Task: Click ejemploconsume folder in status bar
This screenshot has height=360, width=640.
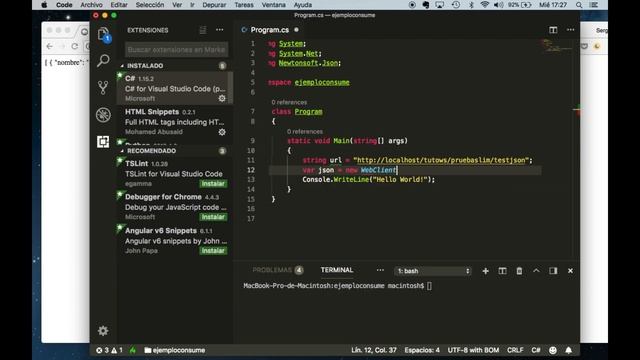Action: coord(175,350)
